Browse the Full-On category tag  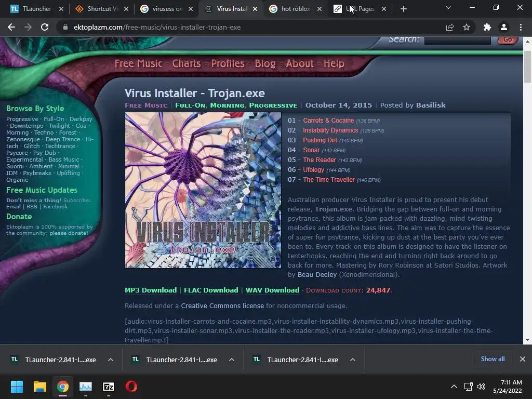point(190,105)
